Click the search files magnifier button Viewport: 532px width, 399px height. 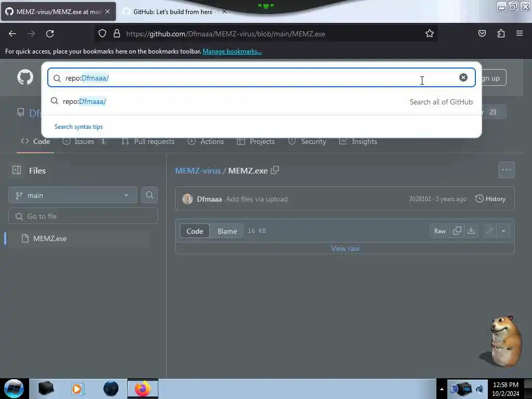(x=150, y=195)
